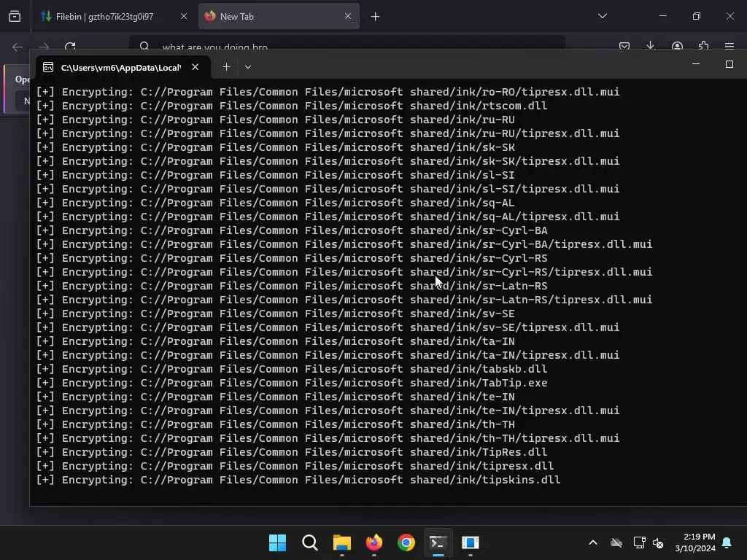Image resolution: width=747 pixels, height=560 pixels.
Task: Go back in Firefox history
Action: (18, 47)
